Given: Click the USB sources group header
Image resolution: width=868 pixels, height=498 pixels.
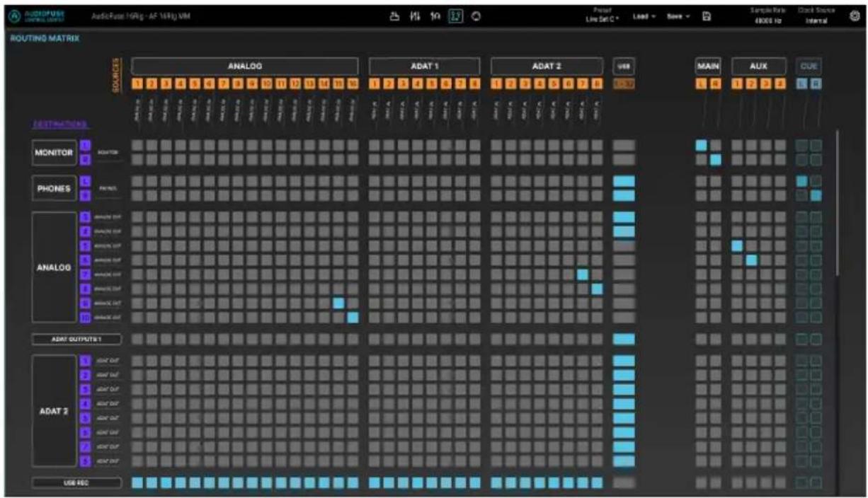Looking at the screenshot, I should pos(624,66).
